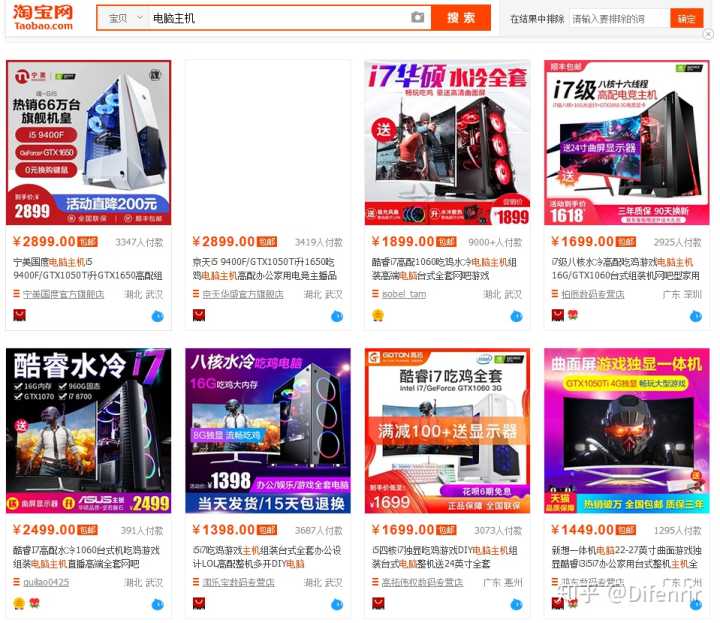
Task: Open Wangwang chat icon for 拍质数码专营店 listing
Action: coord(696,316)
